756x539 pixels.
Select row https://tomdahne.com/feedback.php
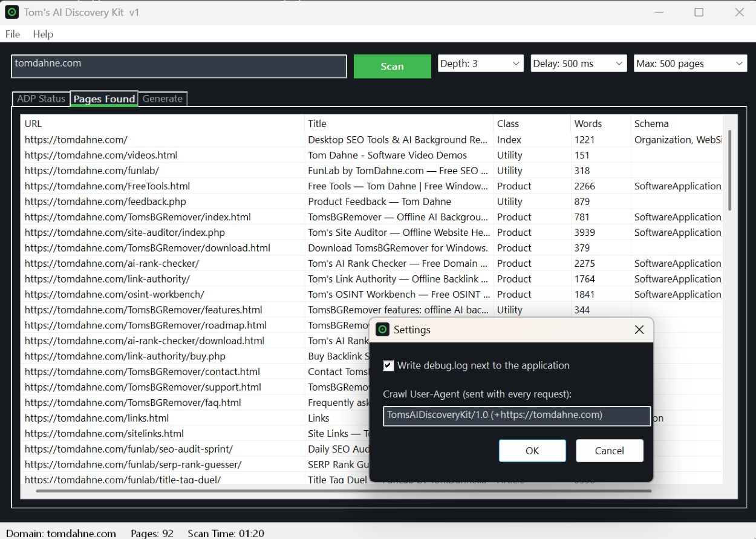point(105,201)
